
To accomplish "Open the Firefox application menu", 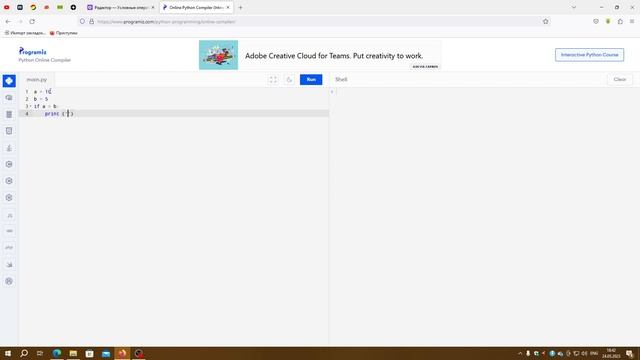I will click(x=632, y=21).
